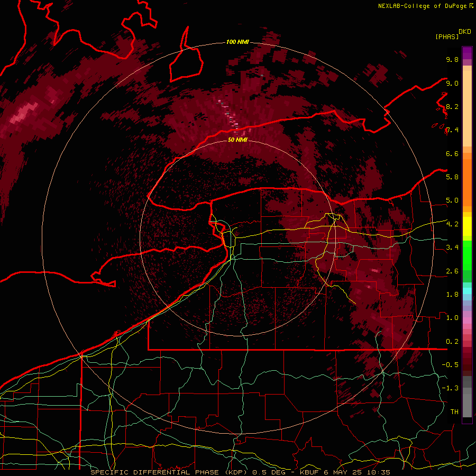This screenshot has width=476, height=476.
Task: Click the 100 NMI range ring label
Action: (x=237, y=42)
